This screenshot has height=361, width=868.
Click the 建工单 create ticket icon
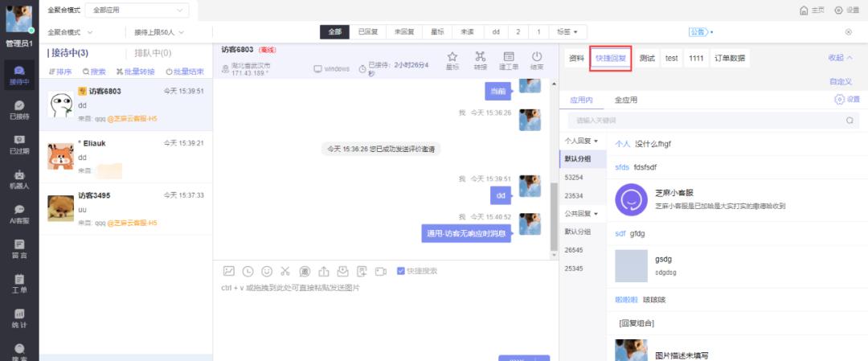pyautogui.click(x=508, y=60)
